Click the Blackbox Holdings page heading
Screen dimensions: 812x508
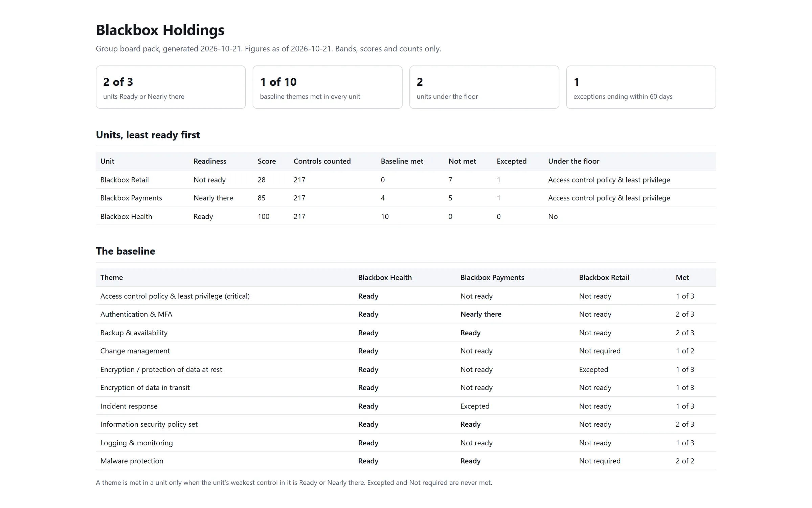click(160, 30)
